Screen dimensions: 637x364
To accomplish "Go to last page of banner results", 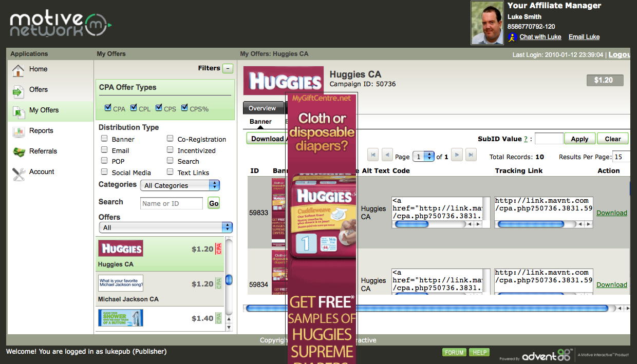I will coord(471,156).
